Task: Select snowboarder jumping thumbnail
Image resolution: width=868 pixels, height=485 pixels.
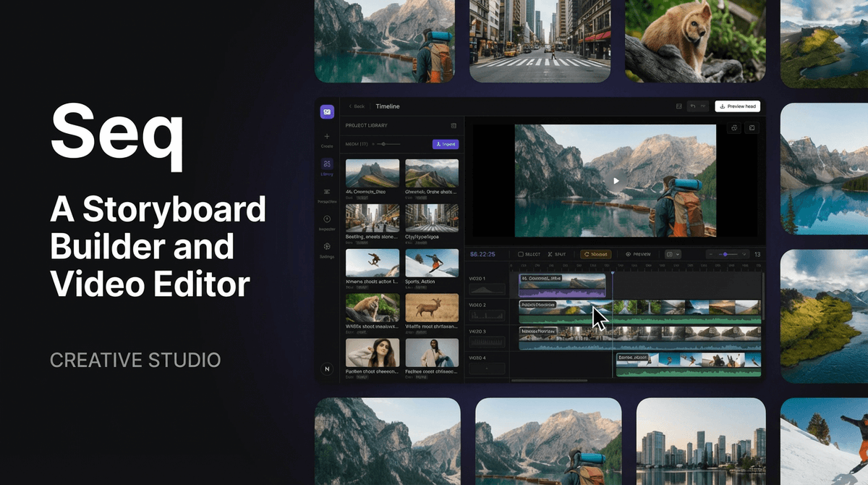Action: pos(373,263)
